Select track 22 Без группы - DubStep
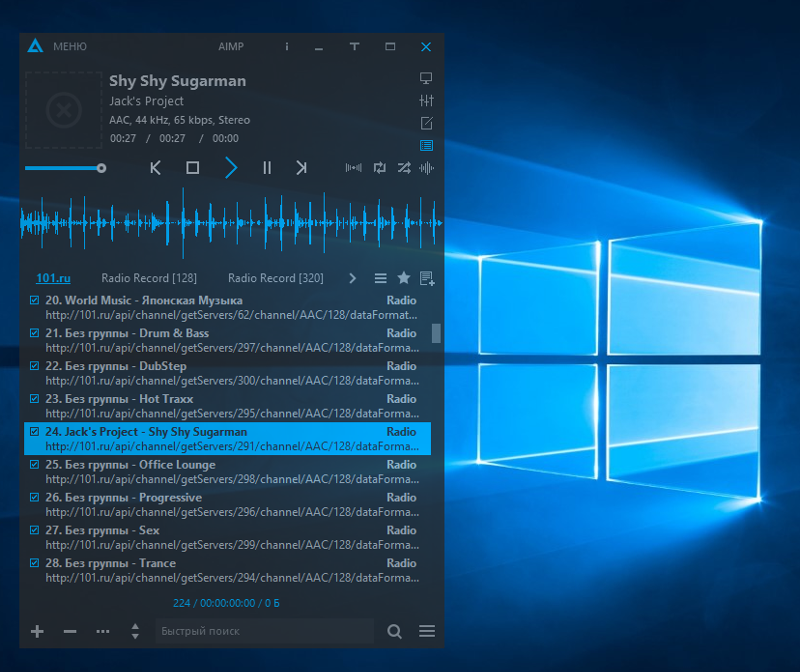 [228, 373]
